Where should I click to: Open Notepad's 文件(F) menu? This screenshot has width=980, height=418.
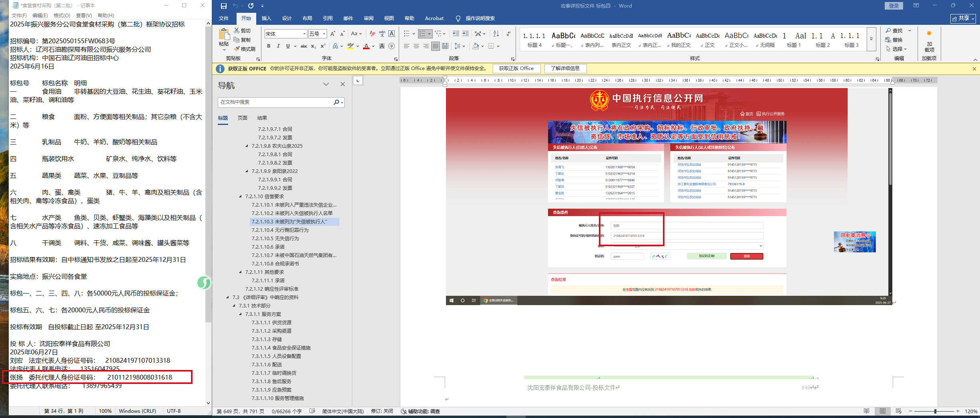pos(19,16)
